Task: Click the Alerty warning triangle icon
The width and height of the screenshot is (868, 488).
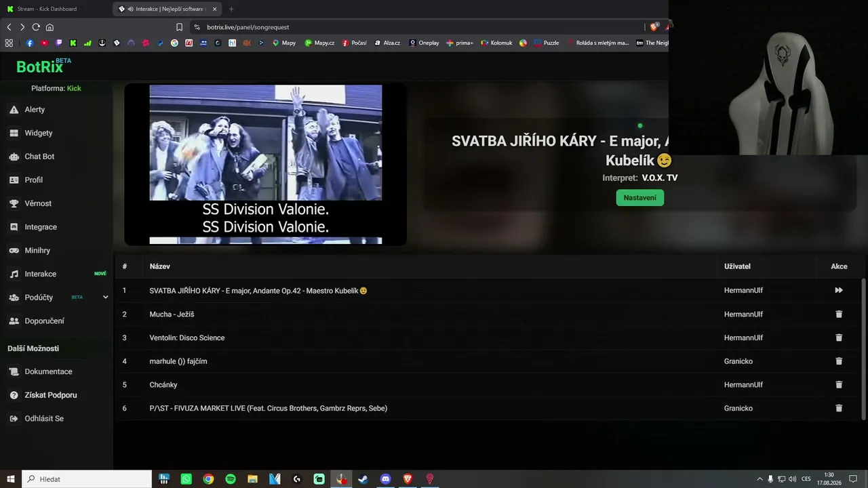Action: [14, 110]
